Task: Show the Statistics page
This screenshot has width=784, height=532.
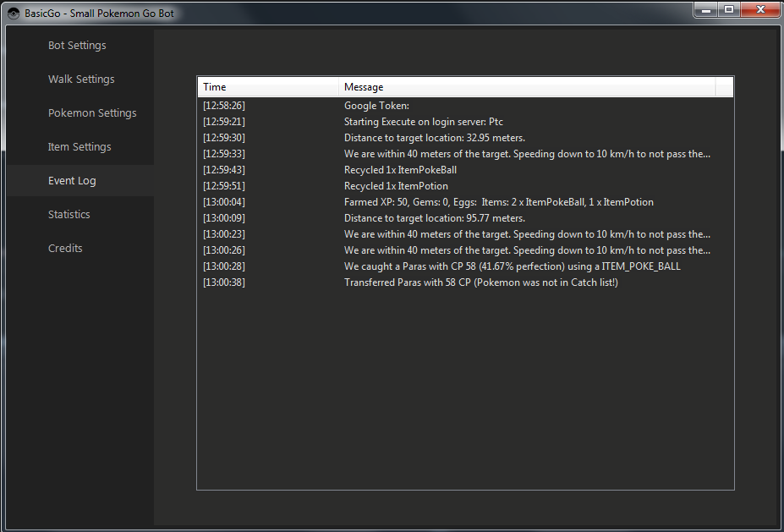Action: tap(69, 215)
